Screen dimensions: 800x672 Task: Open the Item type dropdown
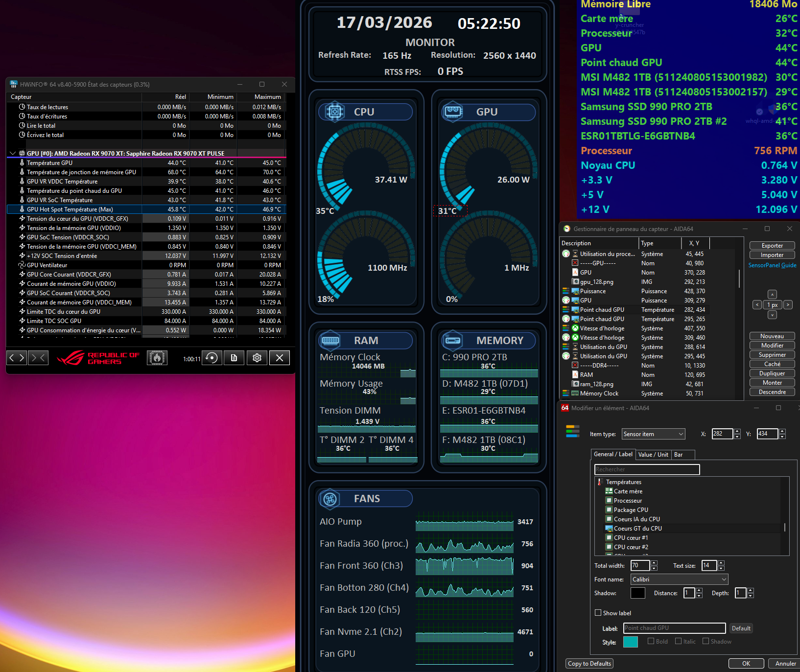(x=653, y=434)
